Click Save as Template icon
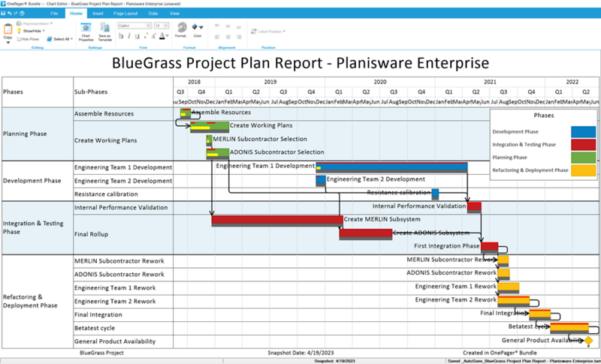This screenshot has height=364, width=601. coord(104,28)
